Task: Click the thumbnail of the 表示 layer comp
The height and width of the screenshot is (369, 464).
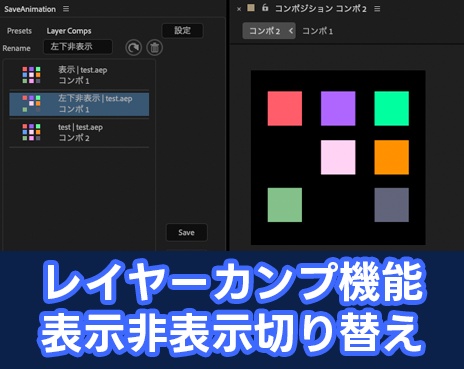Action: pos(31,75)
